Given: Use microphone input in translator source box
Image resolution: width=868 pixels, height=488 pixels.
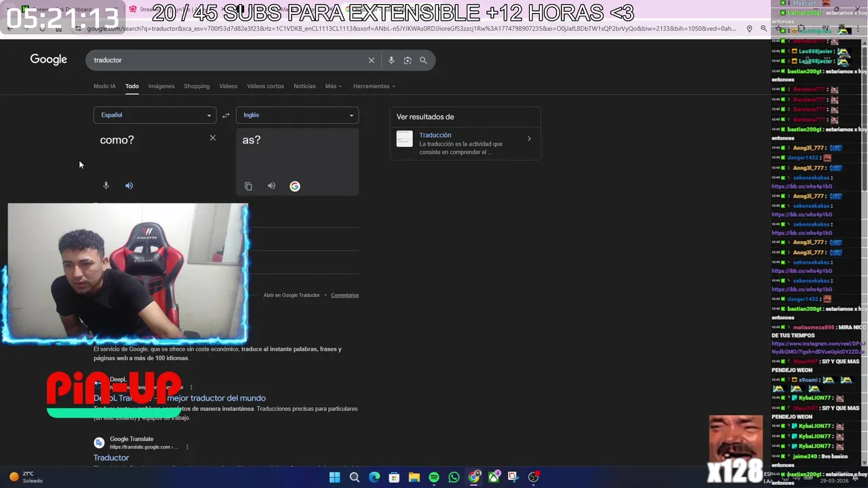Looking at the screenshot, I should coord(106,186).
